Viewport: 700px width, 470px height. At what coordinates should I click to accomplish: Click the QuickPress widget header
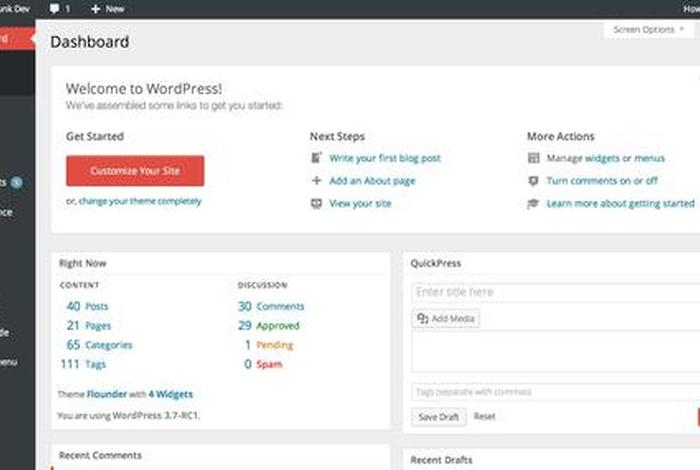(551, 263)
